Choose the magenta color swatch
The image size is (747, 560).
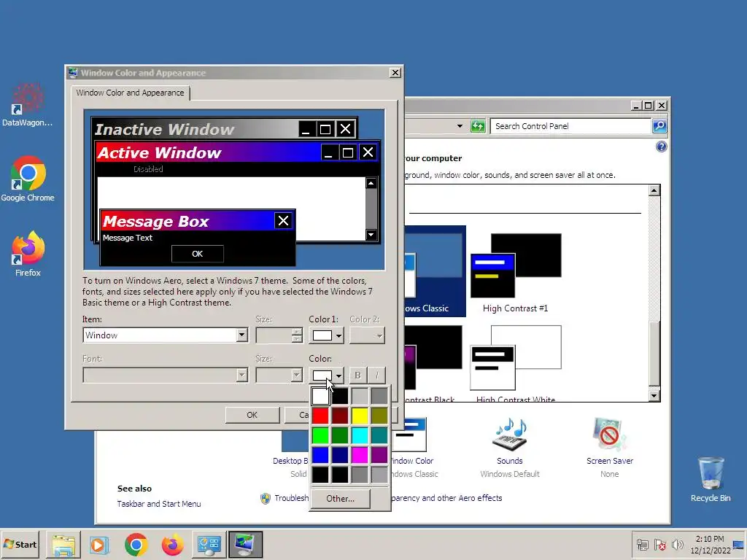pos(360,455)
